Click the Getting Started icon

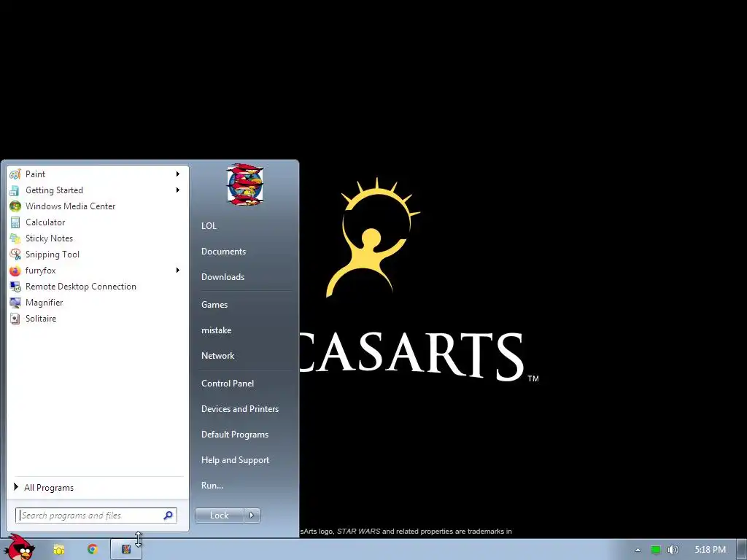(x=15, y=190)
